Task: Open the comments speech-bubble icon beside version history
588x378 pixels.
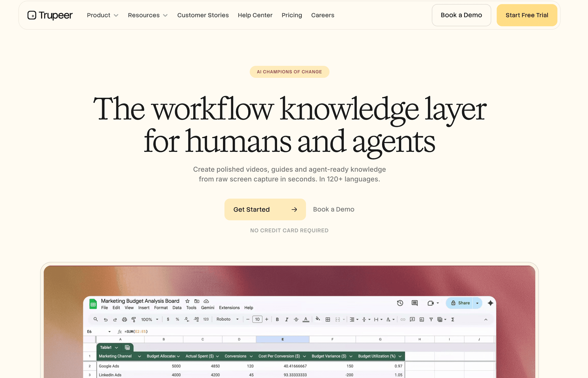Action: pos(414,303)
